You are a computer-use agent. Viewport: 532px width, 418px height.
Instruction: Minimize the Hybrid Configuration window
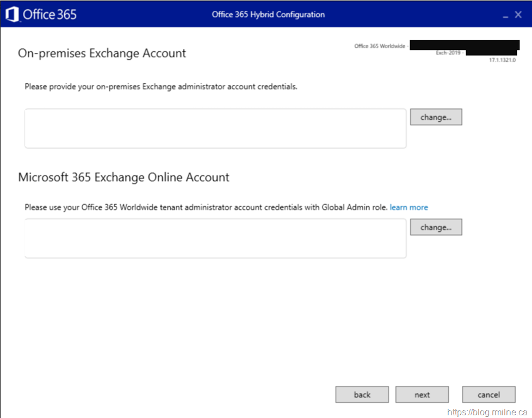(505, 16)
